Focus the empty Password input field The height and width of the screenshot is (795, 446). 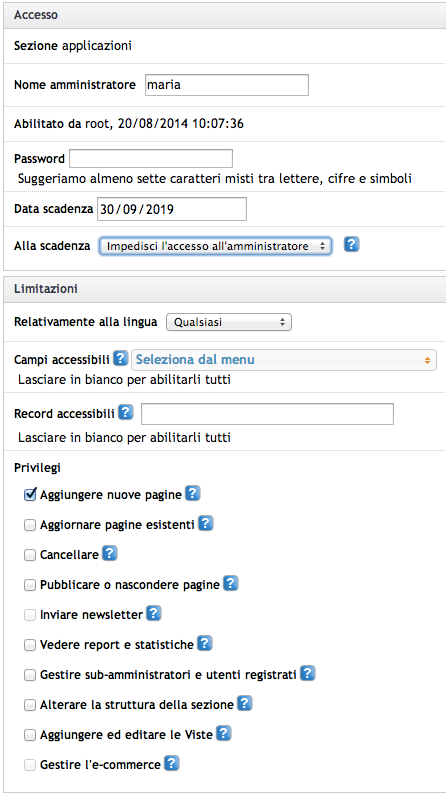point(151,159)
